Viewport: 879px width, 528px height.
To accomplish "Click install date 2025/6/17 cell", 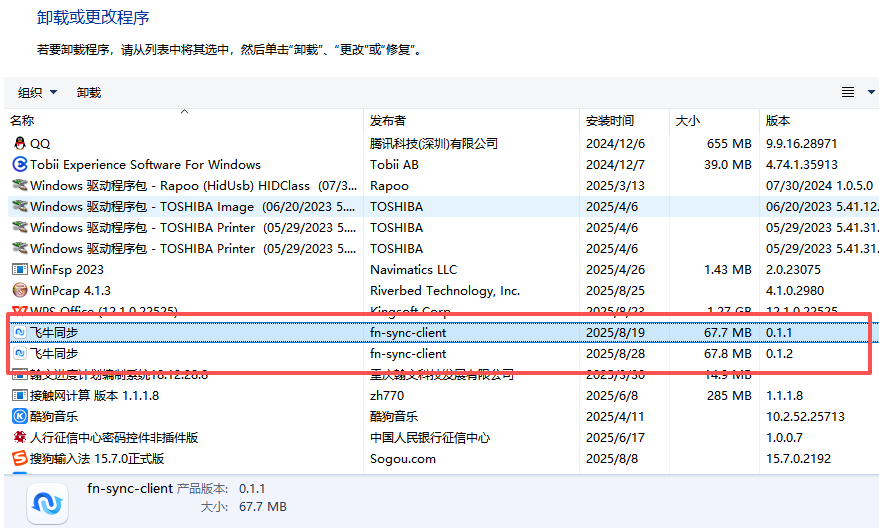I will click(616, 438).
